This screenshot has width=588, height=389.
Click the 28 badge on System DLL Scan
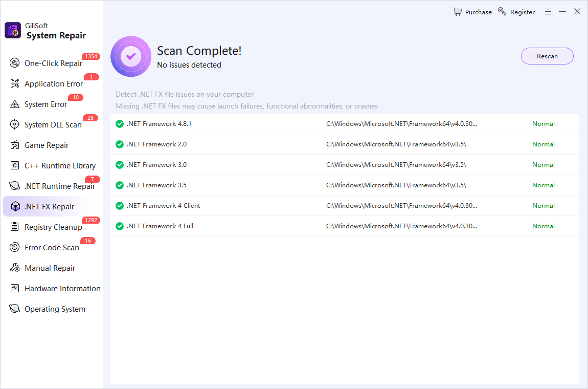[91, 118]
